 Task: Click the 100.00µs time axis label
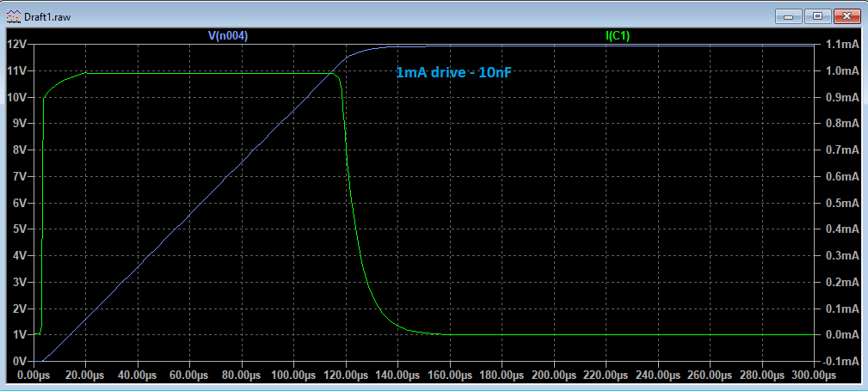point(294,376)
